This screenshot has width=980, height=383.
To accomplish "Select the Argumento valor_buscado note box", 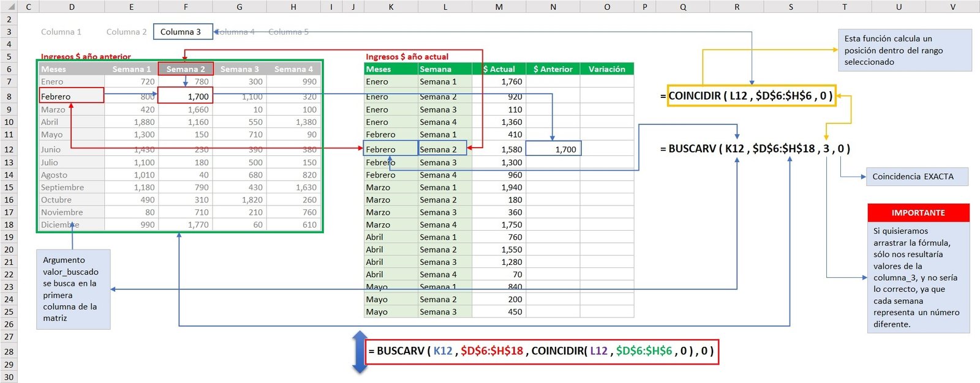I will point(73,289).
